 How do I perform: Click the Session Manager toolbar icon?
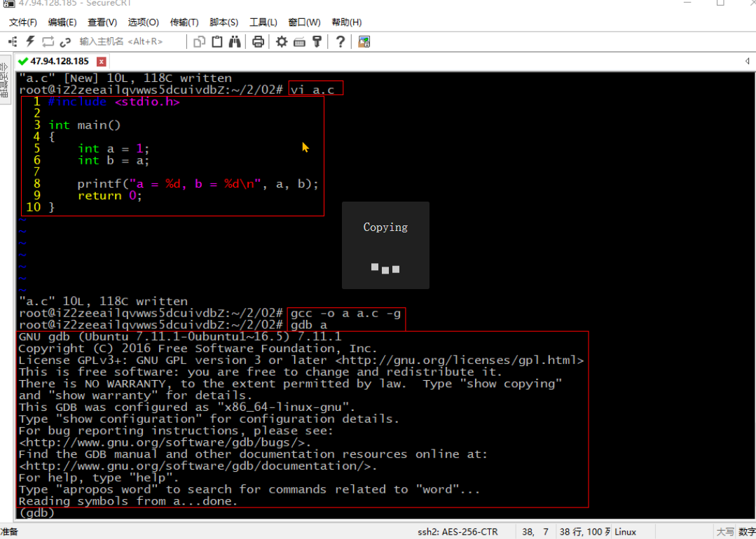click(x=13, y=41)
